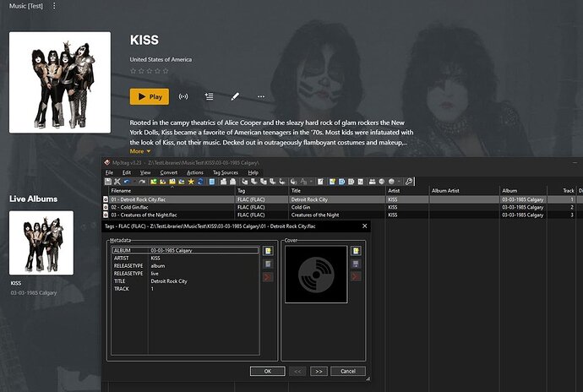This screenshot has width=583, height=392.
Task: Add a metadata field in the Tags dialog
Action: 268,251
